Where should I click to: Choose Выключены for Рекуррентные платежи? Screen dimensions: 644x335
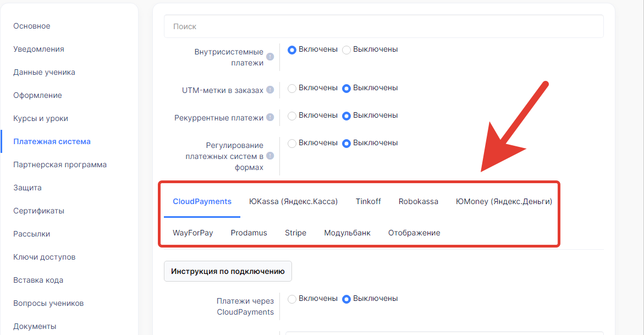(x=346, y=116)
